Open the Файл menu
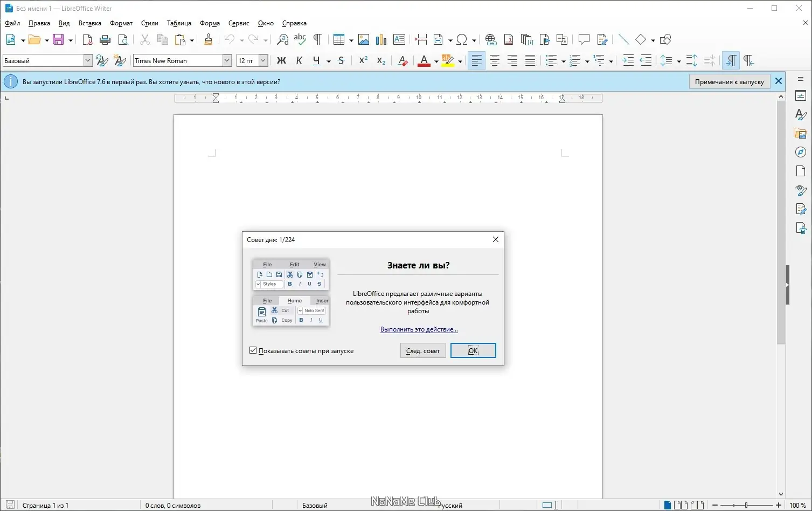Screen dimensions: 812x511 click(12, 23)
